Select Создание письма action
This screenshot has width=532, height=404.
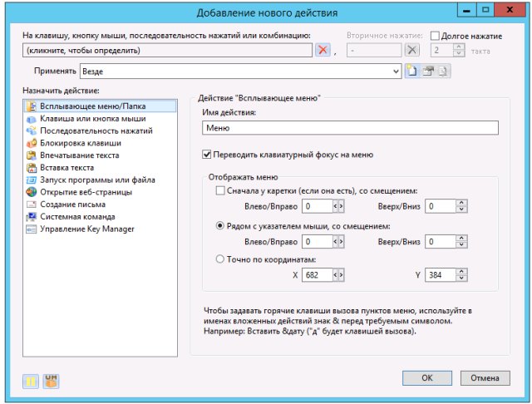click(x=66, y=204)
